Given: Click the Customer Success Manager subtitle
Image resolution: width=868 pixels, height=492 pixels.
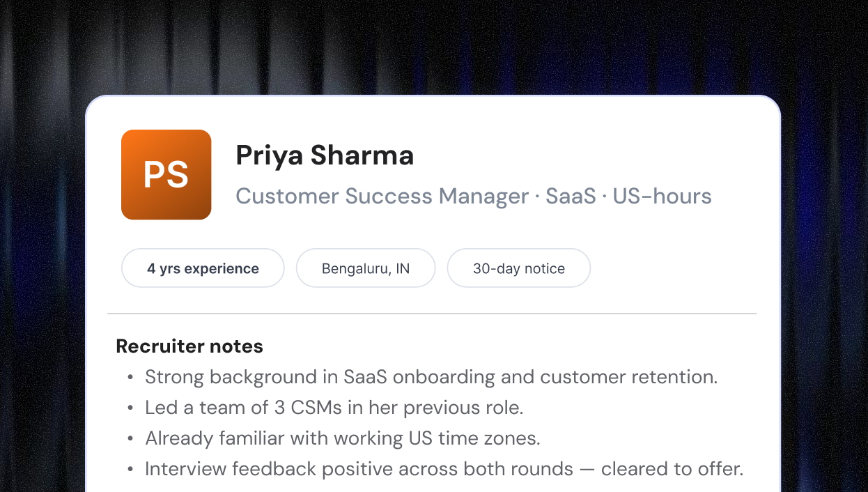Looking at the screenshot, I should point(474,196).
